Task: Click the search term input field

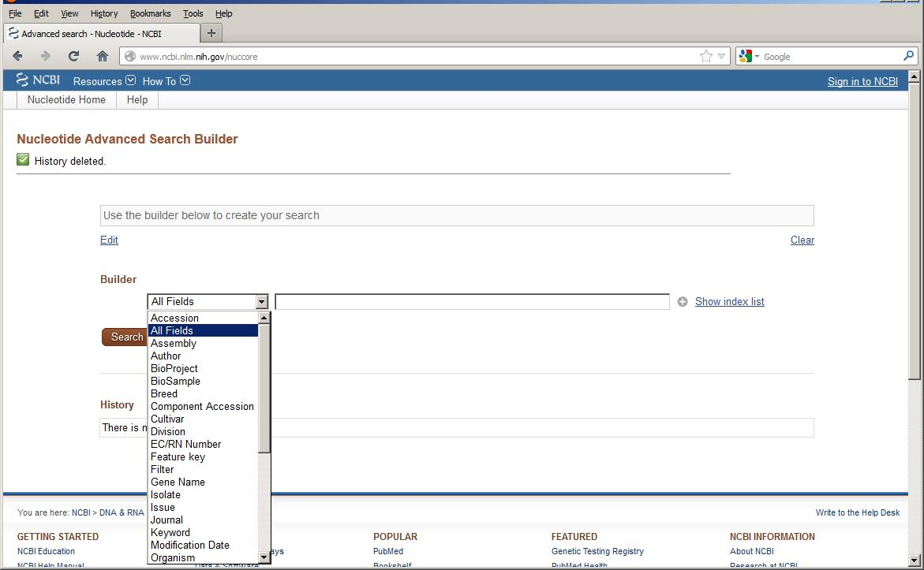Action: [472, 301]
